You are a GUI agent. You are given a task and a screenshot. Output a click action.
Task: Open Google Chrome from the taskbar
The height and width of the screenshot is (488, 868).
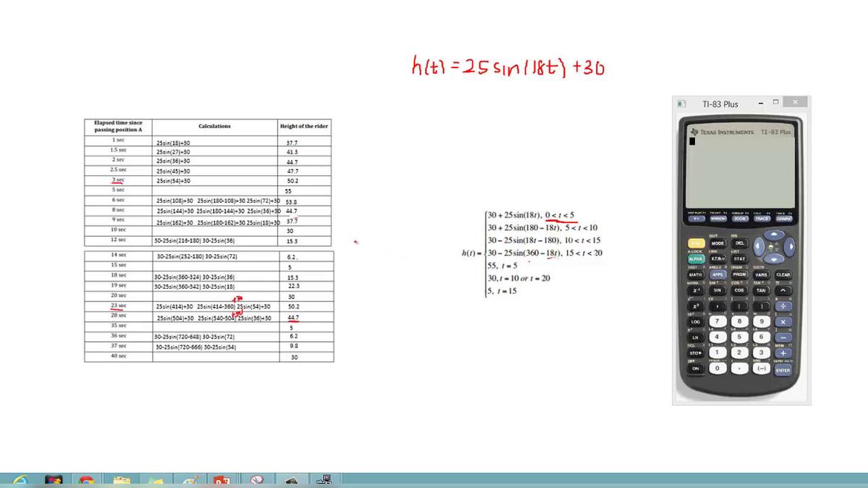pos(86,481)
